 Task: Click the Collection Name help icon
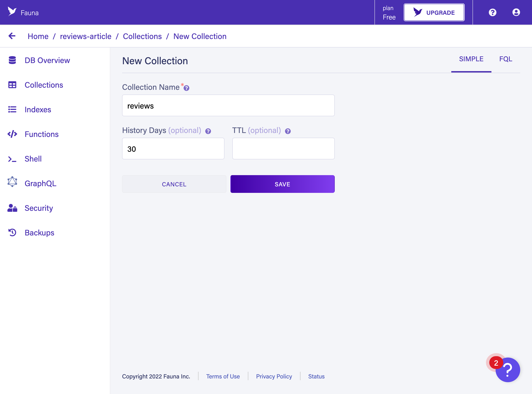tap(186, 88)
